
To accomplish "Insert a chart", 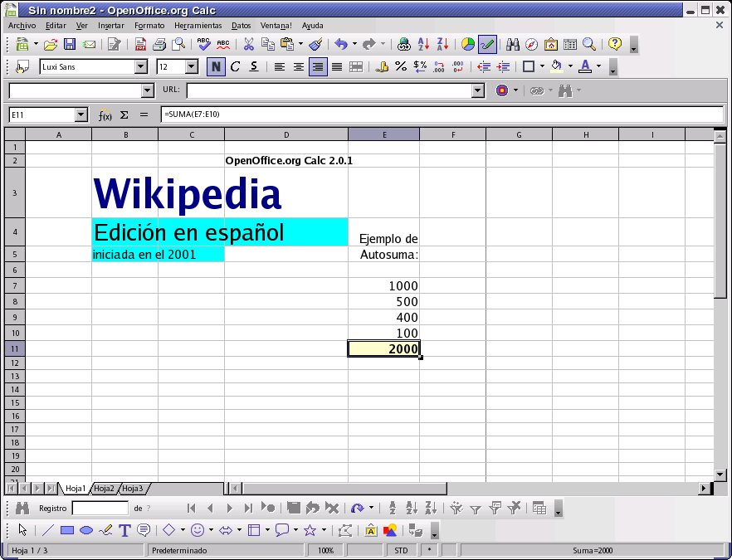I will [x=468, y=44].
